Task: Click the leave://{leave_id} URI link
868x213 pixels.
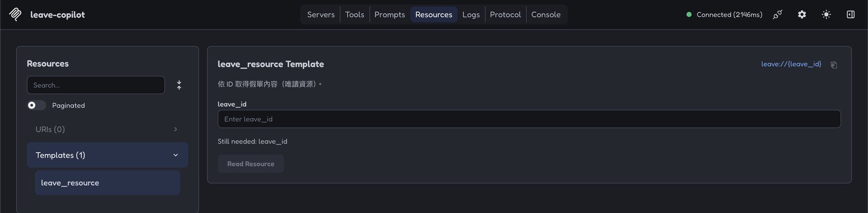Action: pos(791,64)
